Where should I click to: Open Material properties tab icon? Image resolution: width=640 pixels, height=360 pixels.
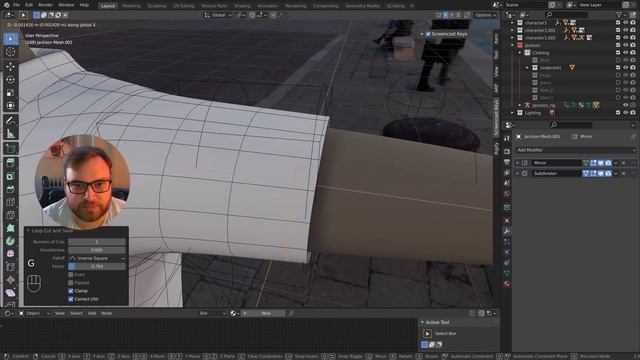(x=507, y=284)
